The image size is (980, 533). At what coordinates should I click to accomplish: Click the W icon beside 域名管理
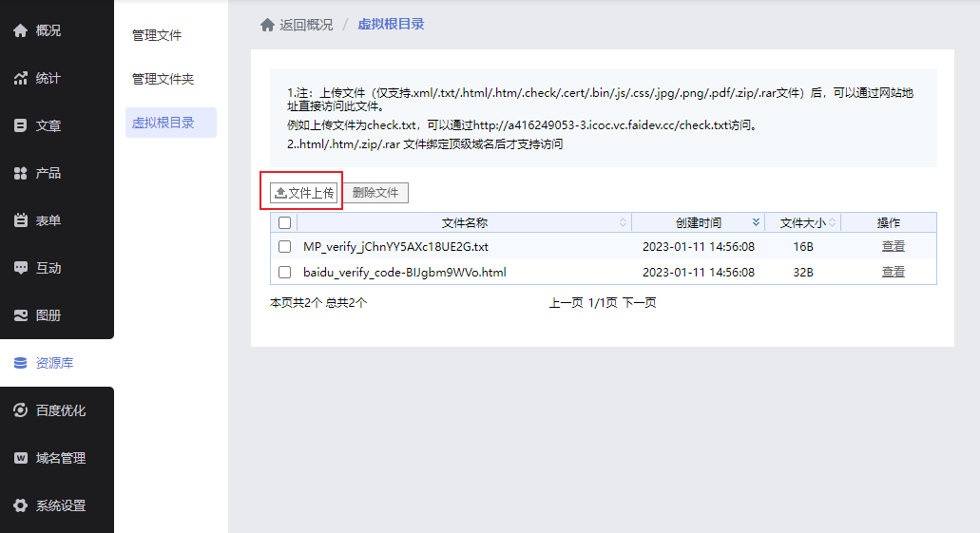click(21, 458)
